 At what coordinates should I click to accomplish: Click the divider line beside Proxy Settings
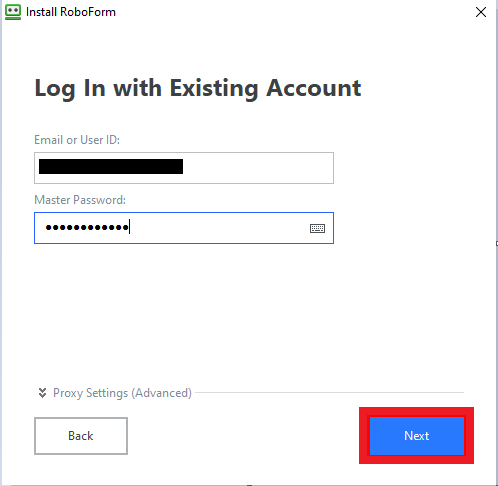tap(330, 393)
